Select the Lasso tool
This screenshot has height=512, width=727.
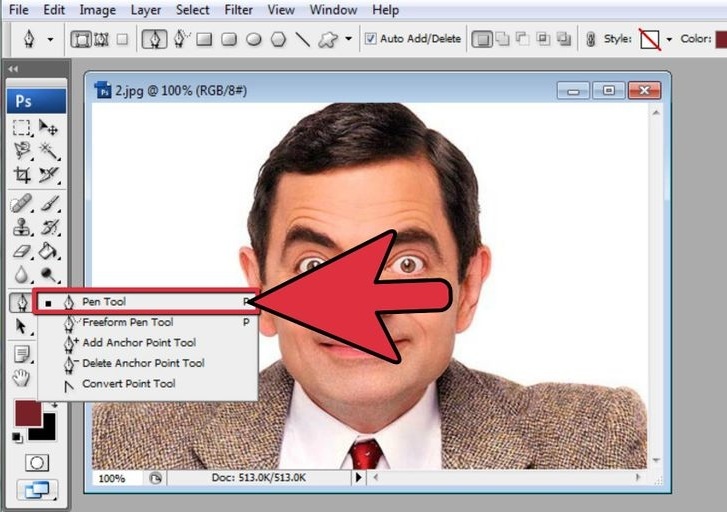(21, 150)
